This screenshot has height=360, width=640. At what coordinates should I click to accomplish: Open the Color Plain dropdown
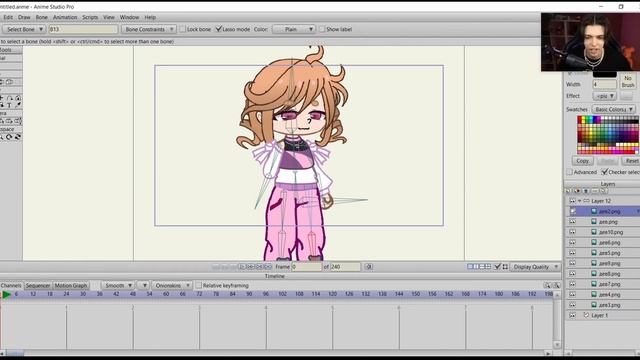click(x=294, y=29)
